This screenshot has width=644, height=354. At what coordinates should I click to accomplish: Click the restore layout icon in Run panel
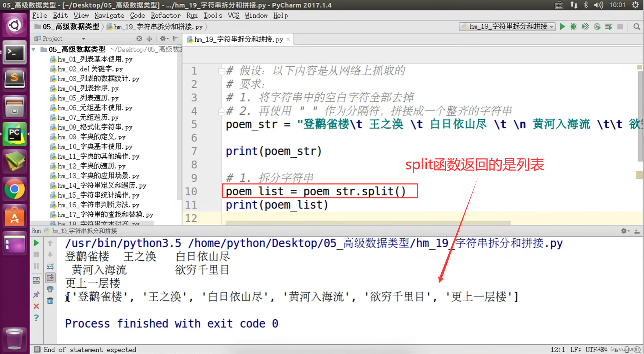coord(36,280)
